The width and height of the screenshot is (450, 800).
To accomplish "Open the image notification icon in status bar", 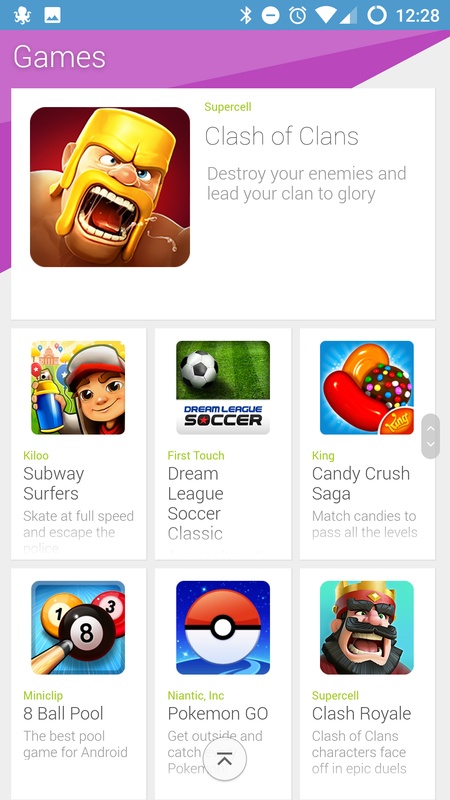I will tap(53, 15).
